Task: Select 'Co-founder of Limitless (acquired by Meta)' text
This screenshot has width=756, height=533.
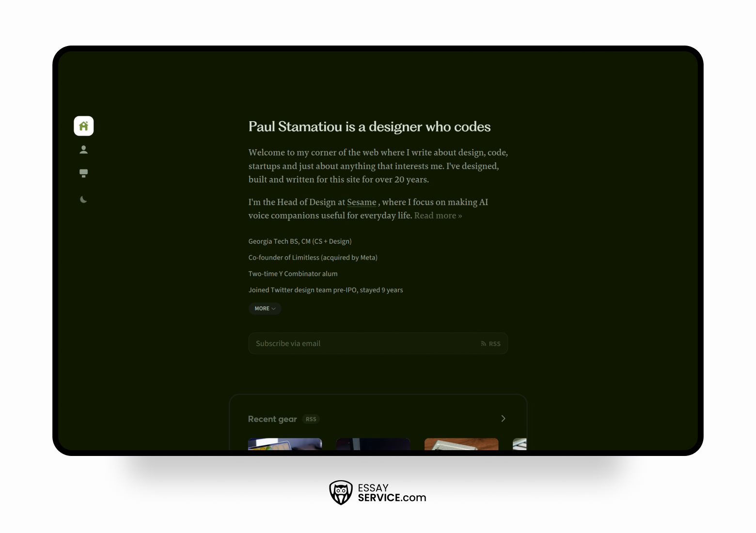Action: point(313,258)
